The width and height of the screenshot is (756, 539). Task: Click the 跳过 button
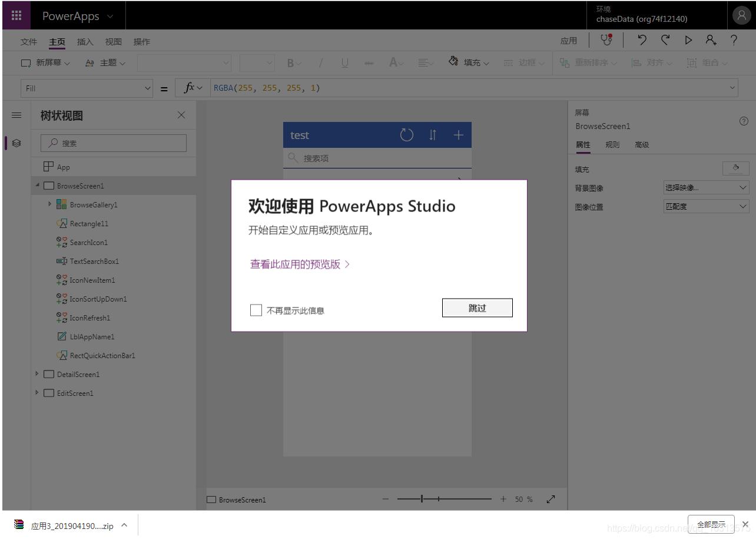tap(478, 308)
